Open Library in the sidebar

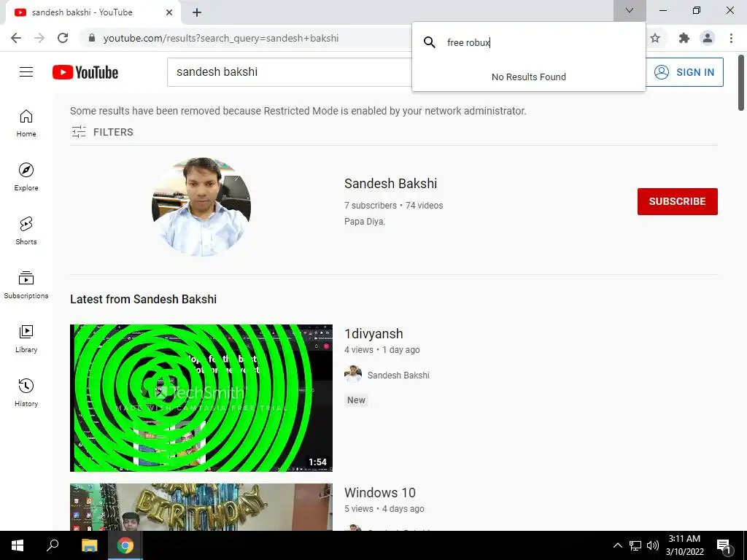pos(26,338)
